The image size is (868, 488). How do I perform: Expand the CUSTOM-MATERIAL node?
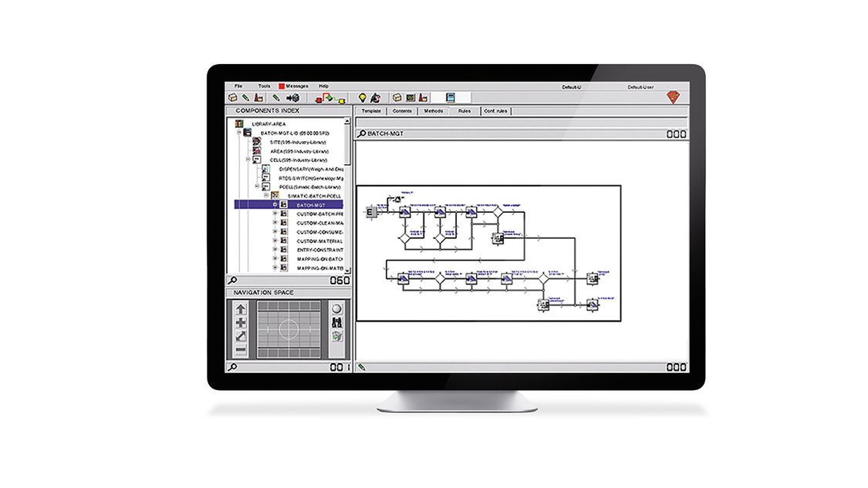click(275, 241)
